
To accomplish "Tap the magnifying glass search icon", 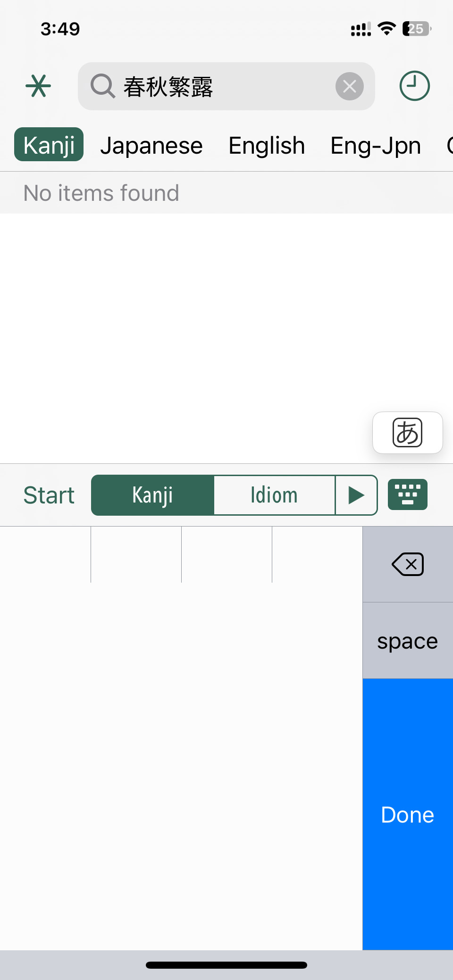I will [102, 86].
